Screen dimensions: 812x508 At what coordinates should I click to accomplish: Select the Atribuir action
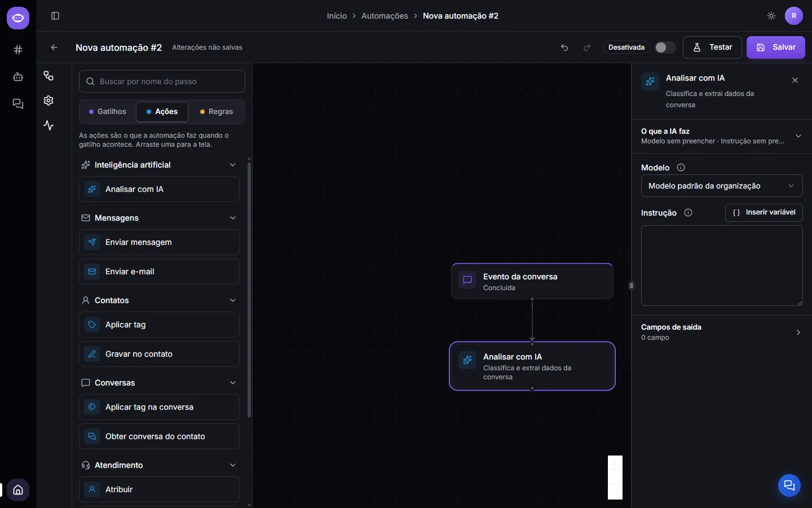click(x=159, y=489)
